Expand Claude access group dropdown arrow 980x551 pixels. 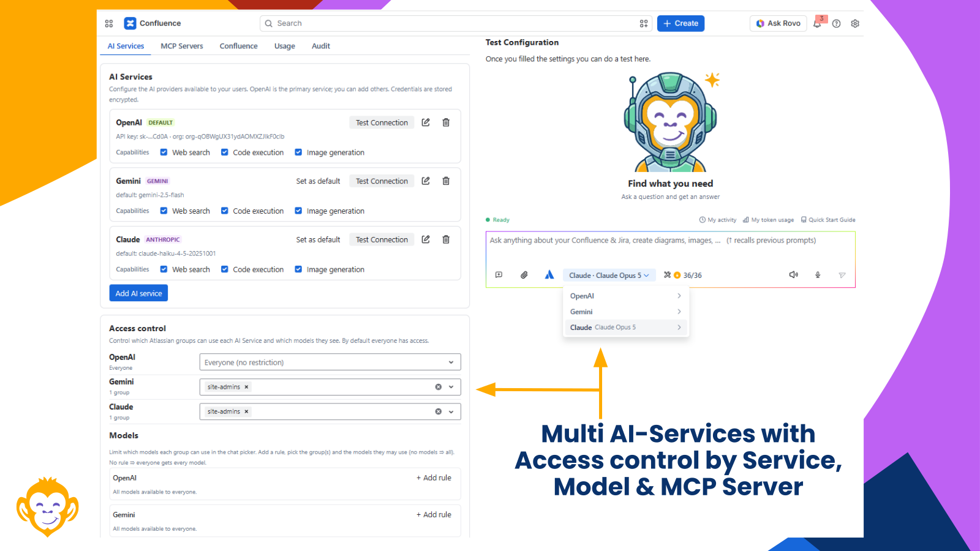coord(451,411)
